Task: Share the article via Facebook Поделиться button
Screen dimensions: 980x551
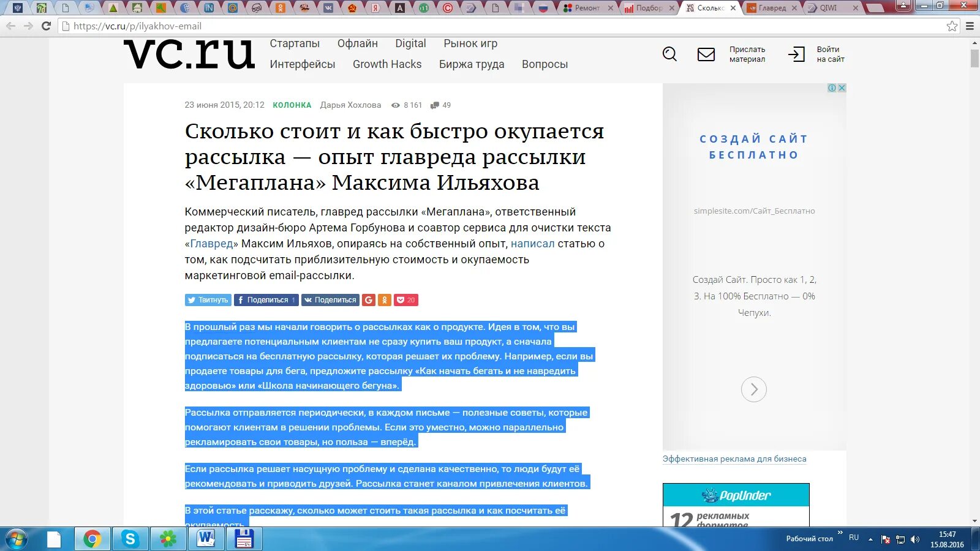Action: 266,300
